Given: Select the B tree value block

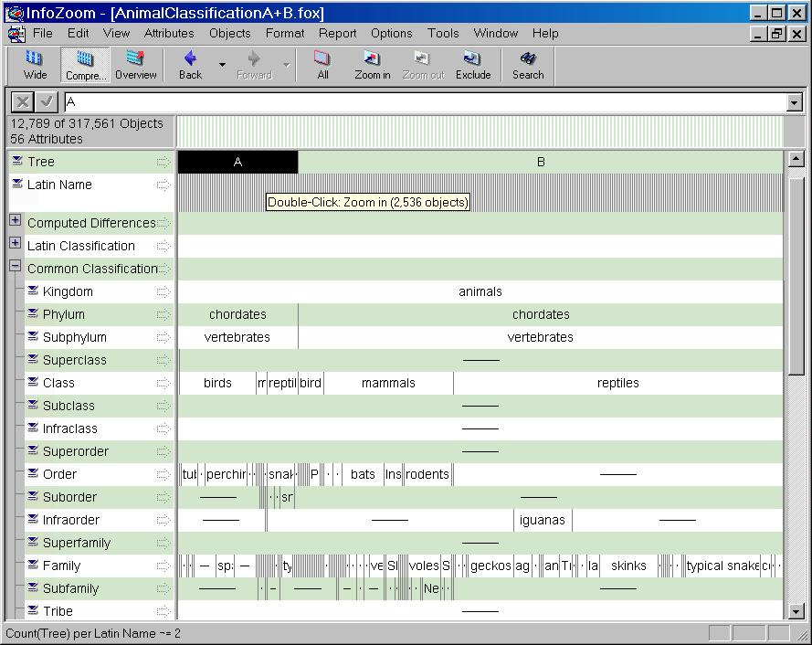Looking at the screenshot, I should (541, 162).
